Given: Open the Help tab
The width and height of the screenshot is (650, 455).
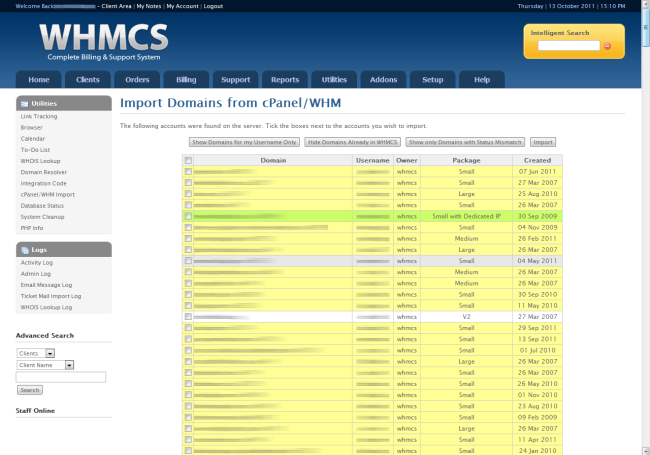Looking at the screenshot, I should [482, 80].
